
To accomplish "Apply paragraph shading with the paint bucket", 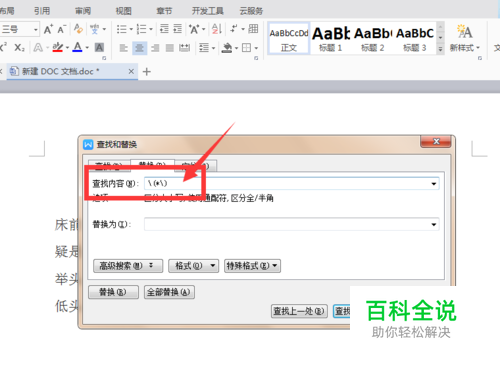I will pos(227,48).
